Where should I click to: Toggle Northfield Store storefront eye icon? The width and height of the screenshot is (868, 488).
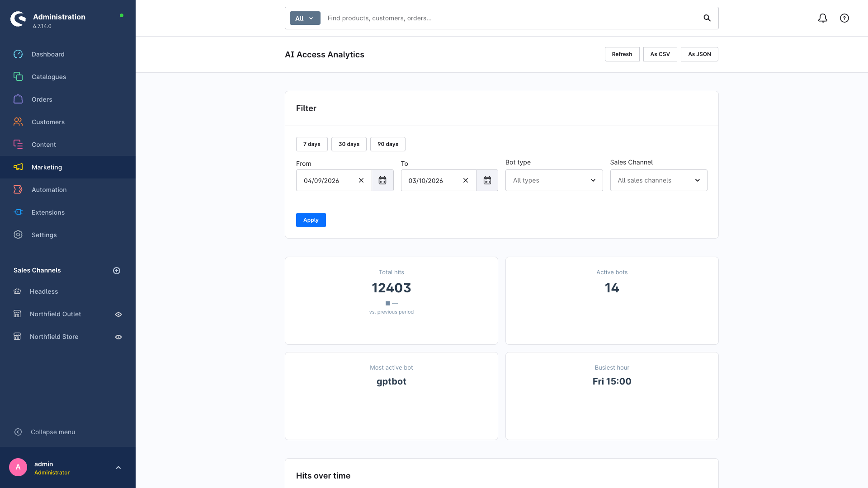[118, 337]
